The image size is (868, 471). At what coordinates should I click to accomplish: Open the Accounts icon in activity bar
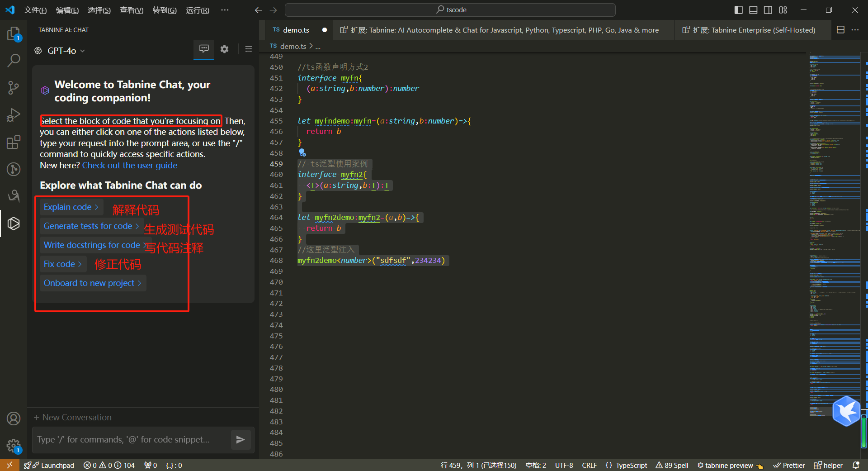[x=14, y=419]
